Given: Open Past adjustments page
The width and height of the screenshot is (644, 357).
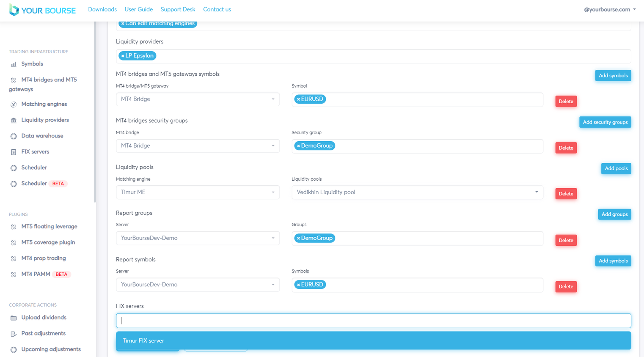Looking at the screenshot, I should [x=43, y=334].
